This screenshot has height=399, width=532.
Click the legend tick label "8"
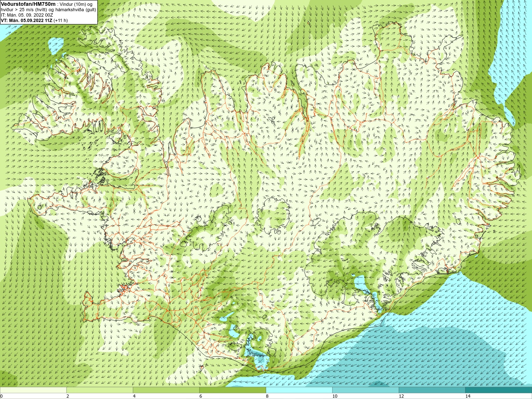click(267, 396)
